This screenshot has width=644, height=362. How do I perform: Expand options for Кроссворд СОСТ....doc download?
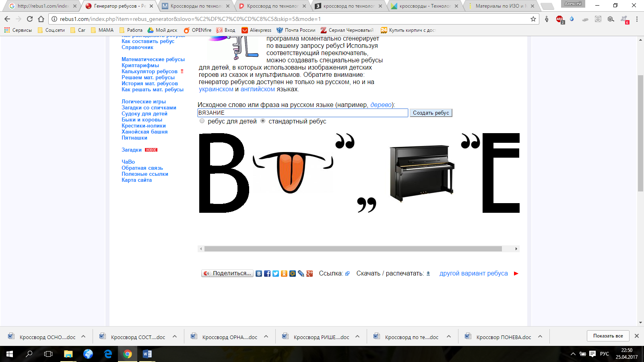click(x=175, y=337)
